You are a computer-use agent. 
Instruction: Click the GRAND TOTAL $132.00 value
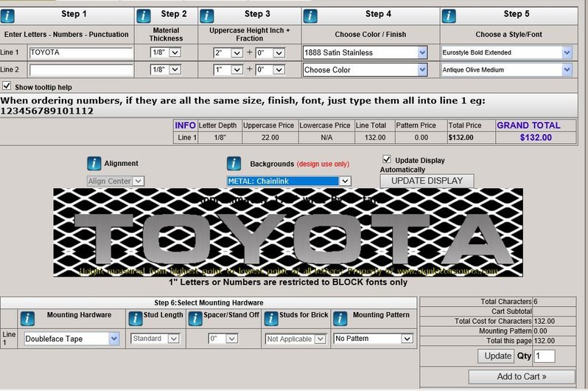click(x=536, y=137)
